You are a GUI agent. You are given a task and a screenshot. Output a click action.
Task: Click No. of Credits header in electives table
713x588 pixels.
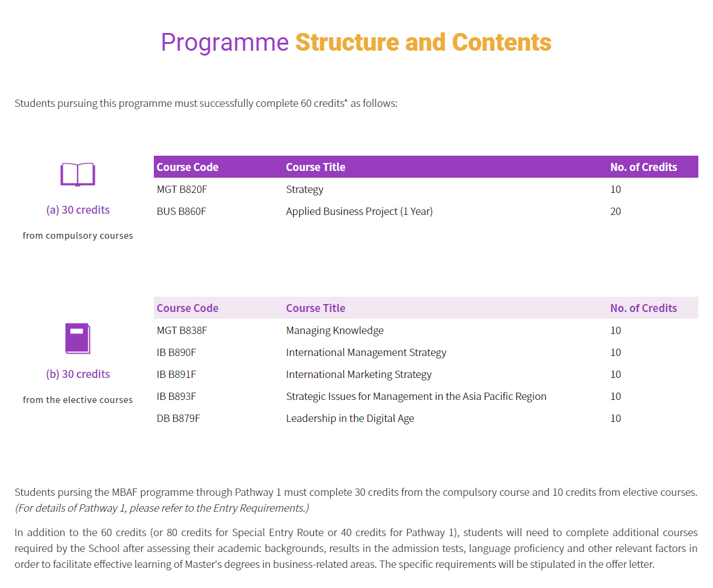click(x=643, y=308)
